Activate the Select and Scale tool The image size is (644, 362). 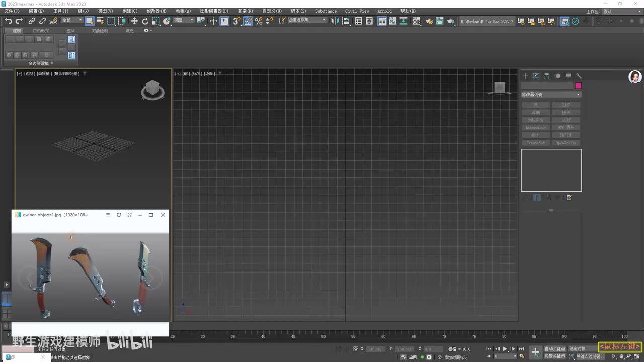click(x=156, y=21)
